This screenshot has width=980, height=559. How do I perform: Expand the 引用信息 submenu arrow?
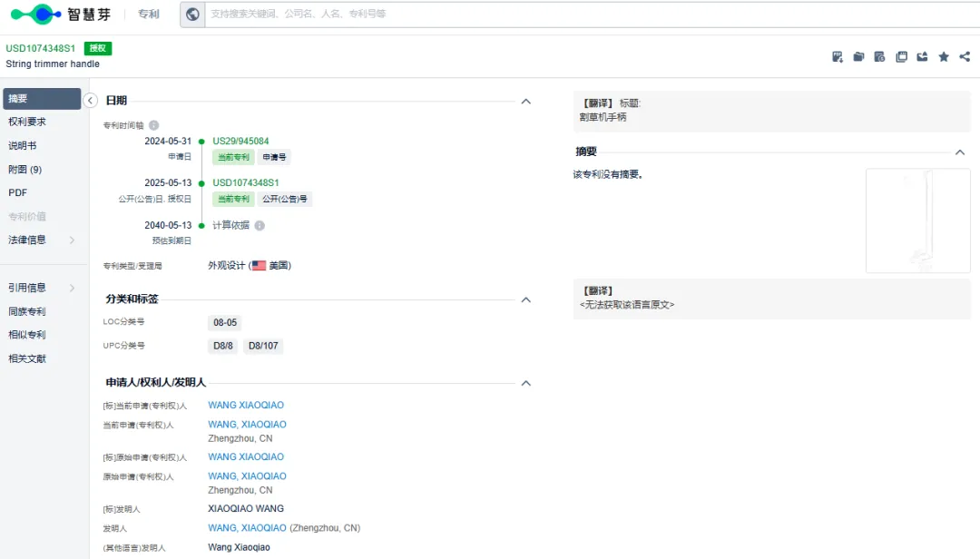pyautogui.click(x=72, y=288)
